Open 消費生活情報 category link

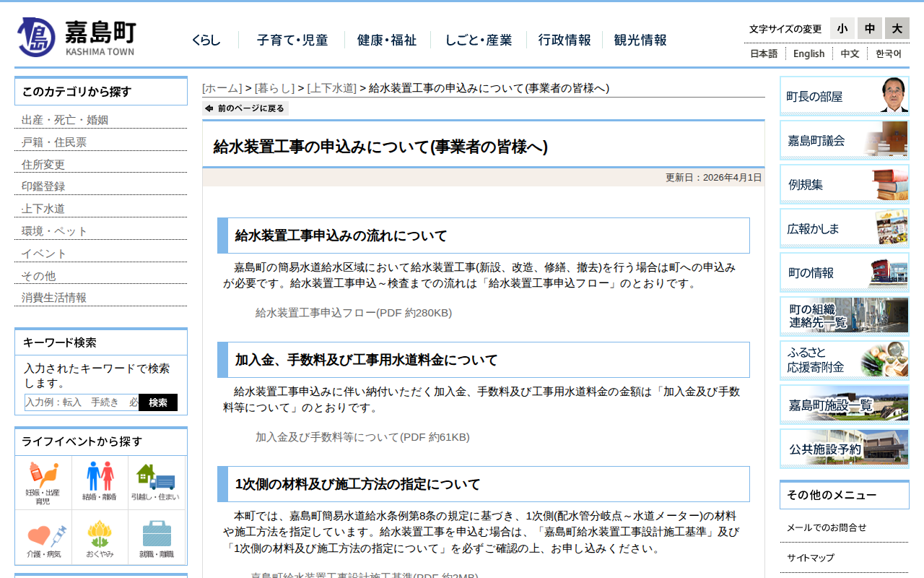[x=54, y=298]
